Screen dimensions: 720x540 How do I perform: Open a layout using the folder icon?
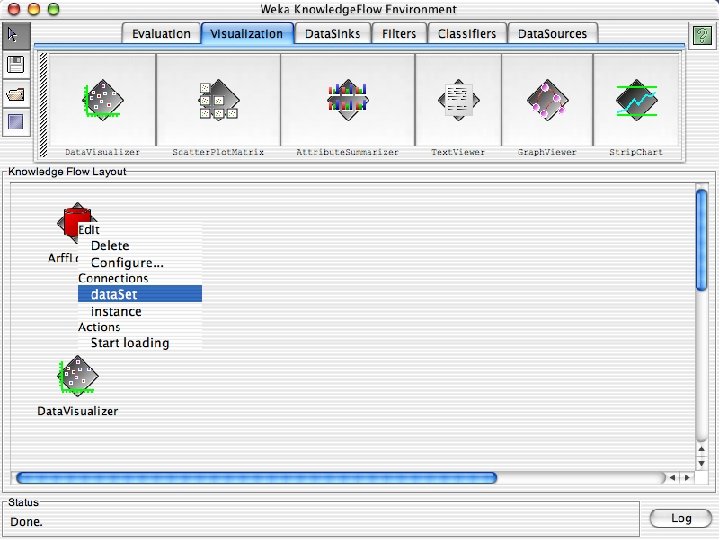(16, 94)
